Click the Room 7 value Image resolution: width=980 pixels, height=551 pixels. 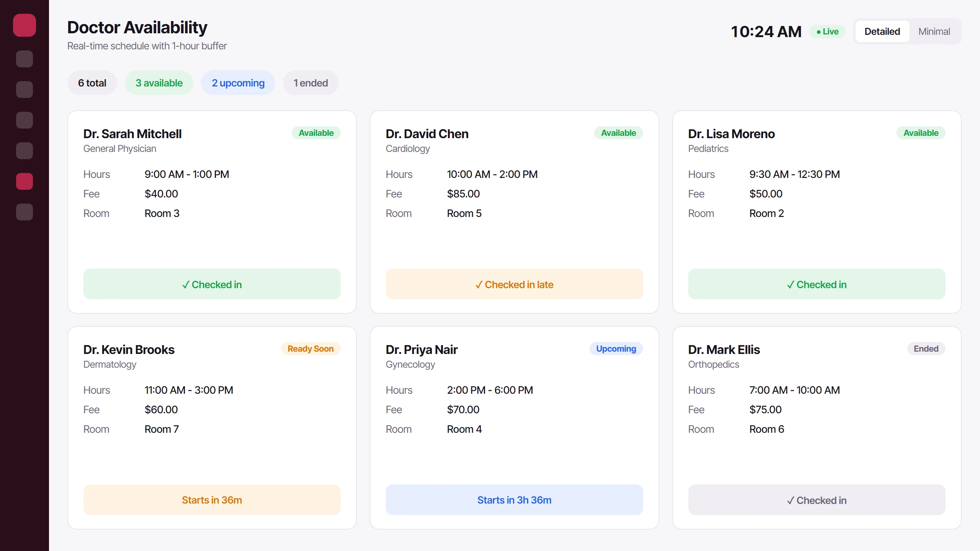point(162,429)
